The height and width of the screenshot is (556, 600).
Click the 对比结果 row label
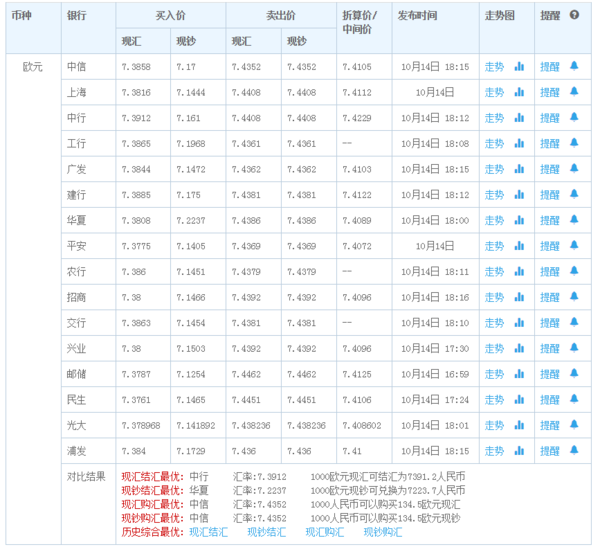pos(86,476)
